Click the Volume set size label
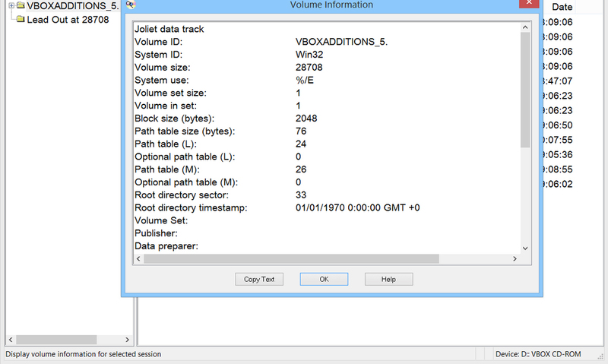This screenshot has height=364, width=608. (170, 93)
